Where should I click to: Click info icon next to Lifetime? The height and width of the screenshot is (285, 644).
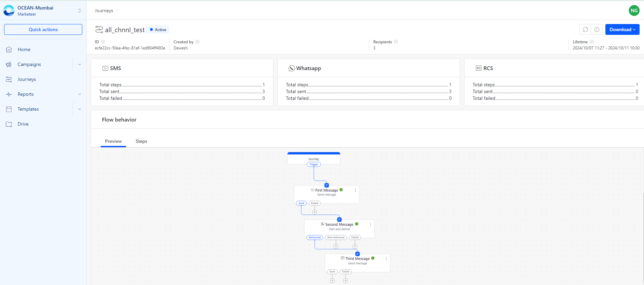tap(591, 42)
